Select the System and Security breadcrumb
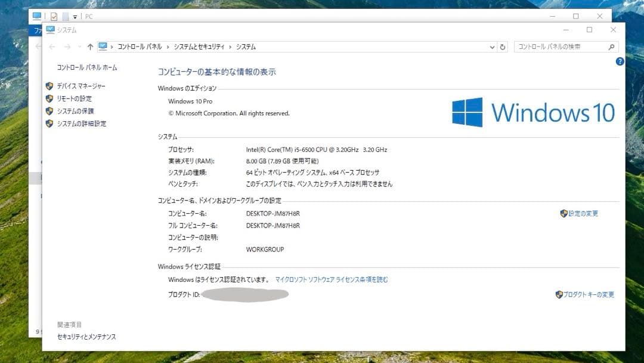 coord(199,47)
